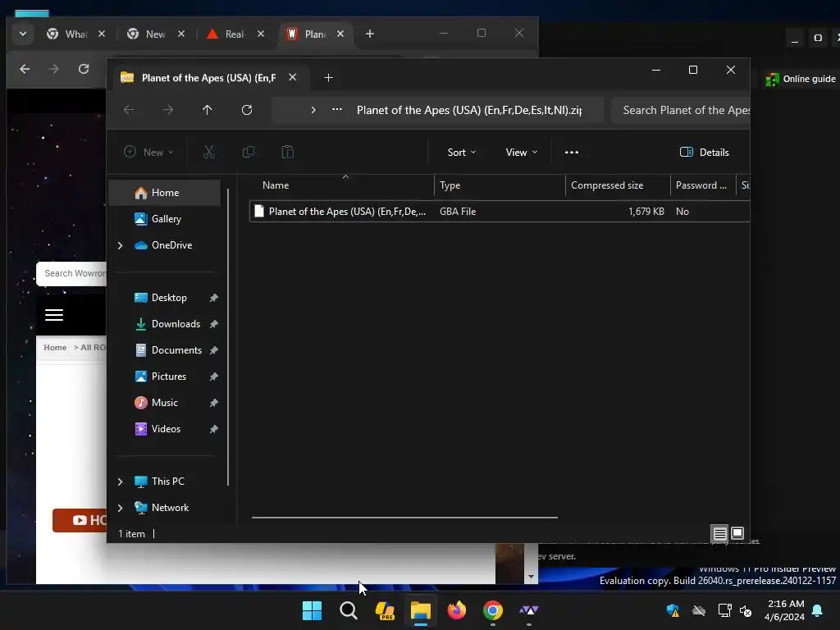This screenshot has height=630, width=840.
Task: Open Gallery in the navigation pane
Action: pos(164,218)
